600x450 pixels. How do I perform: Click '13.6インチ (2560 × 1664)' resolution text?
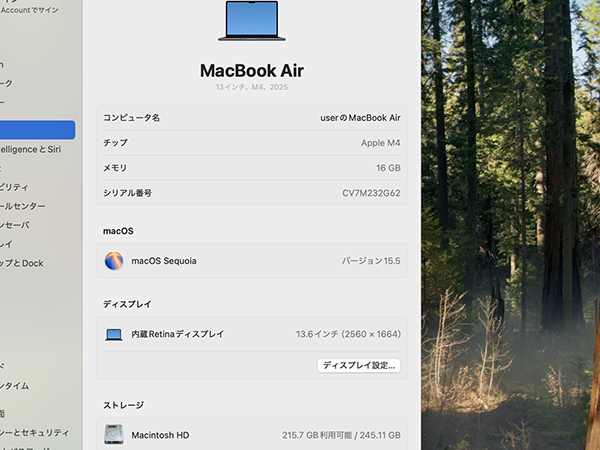coord(348,334)
